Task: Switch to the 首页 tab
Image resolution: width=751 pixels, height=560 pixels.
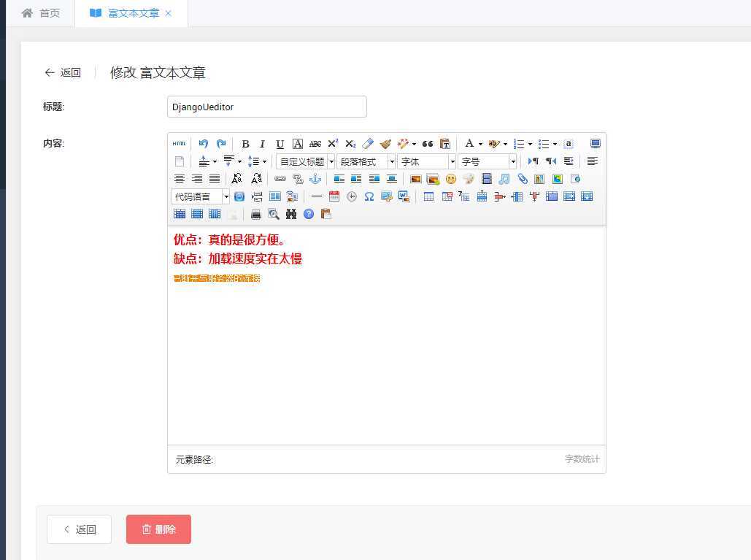Action: [x=49, y=12]
